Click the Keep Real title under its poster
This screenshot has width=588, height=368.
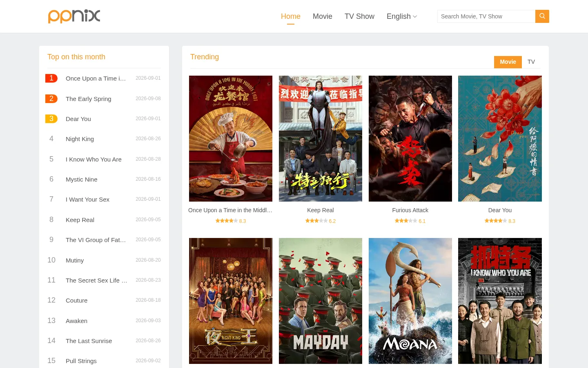tap(321, 210)
